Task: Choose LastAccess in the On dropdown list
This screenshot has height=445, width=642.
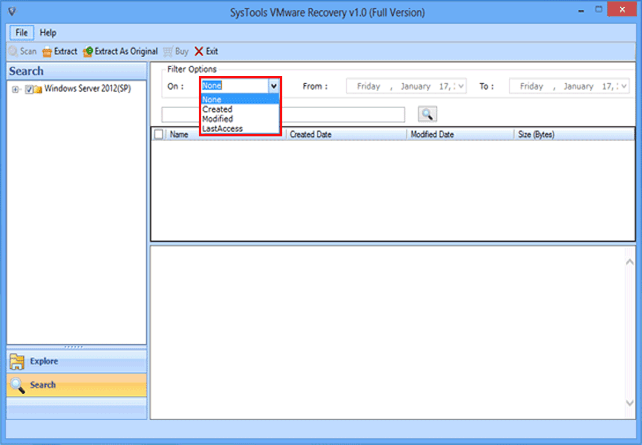Action: 240,129
